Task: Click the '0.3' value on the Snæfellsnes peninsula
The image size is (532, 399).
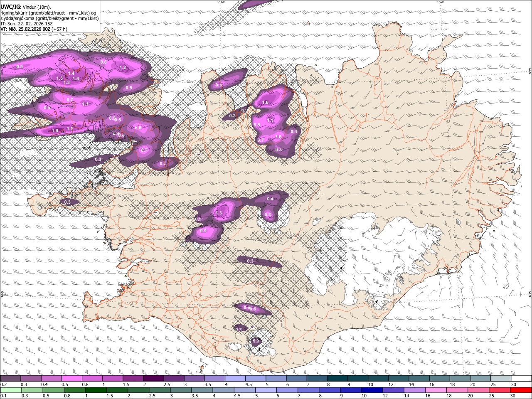Action: [x=67, y=202]
